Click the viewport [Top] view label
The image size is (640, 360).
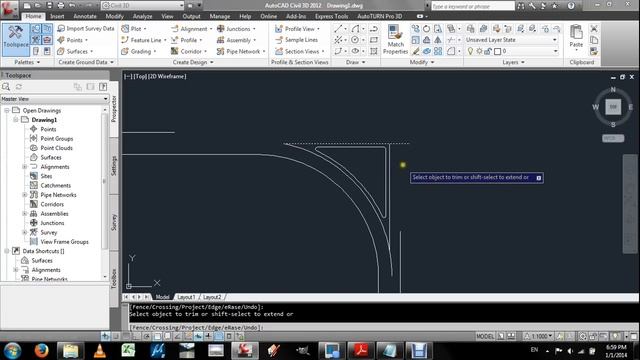coord(140,76)
